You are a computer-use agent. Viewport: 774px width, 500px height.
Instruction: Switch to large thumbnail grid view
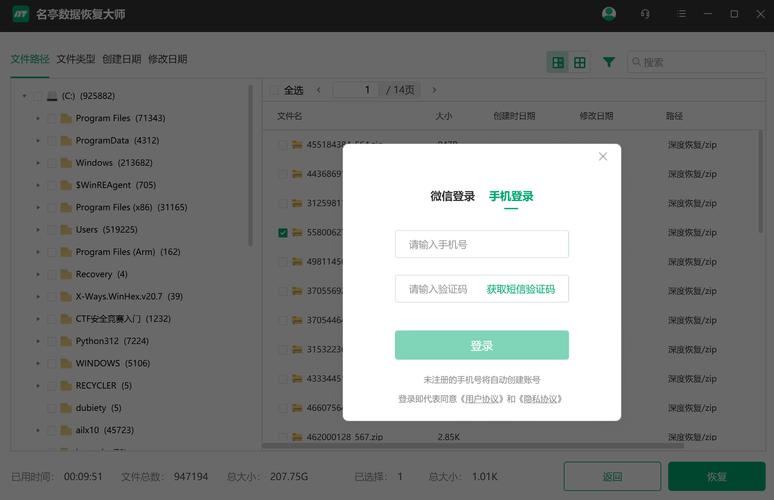(558, 62)
